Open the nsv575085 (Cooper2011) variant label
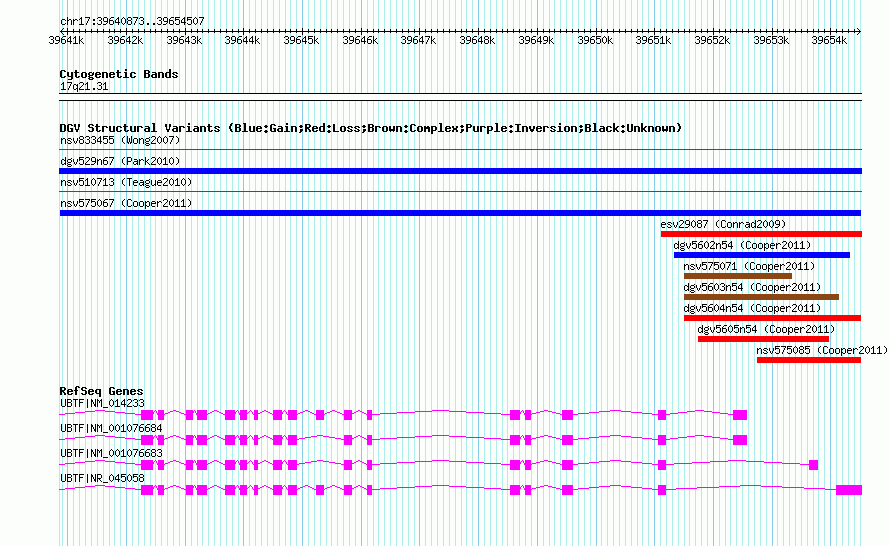890x546 pixels. click(x=822, y=350)
